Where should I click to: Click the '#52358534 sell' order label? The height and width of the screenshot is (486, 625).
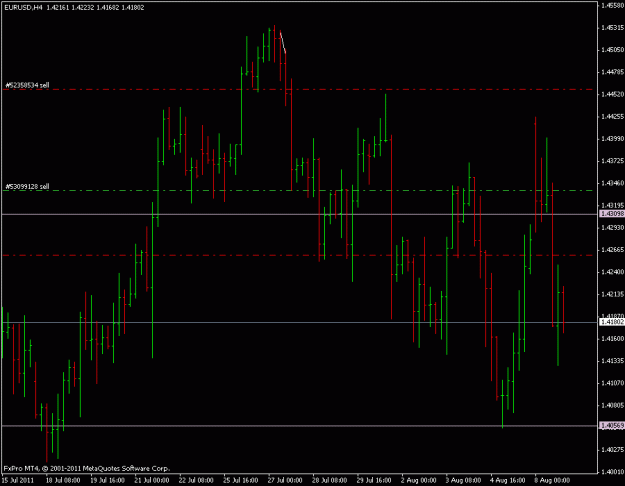[28, 85]
